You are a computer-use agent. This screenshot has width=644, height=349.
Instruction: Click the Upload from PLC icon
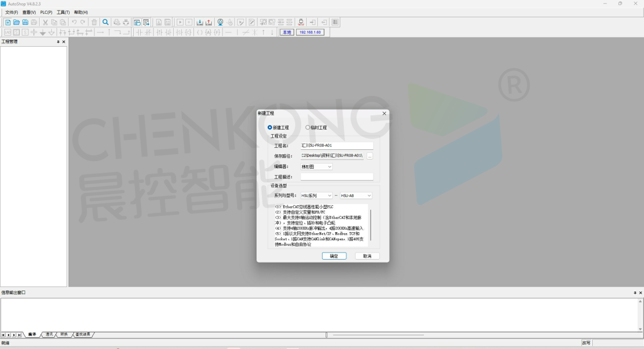click(208, 22)
